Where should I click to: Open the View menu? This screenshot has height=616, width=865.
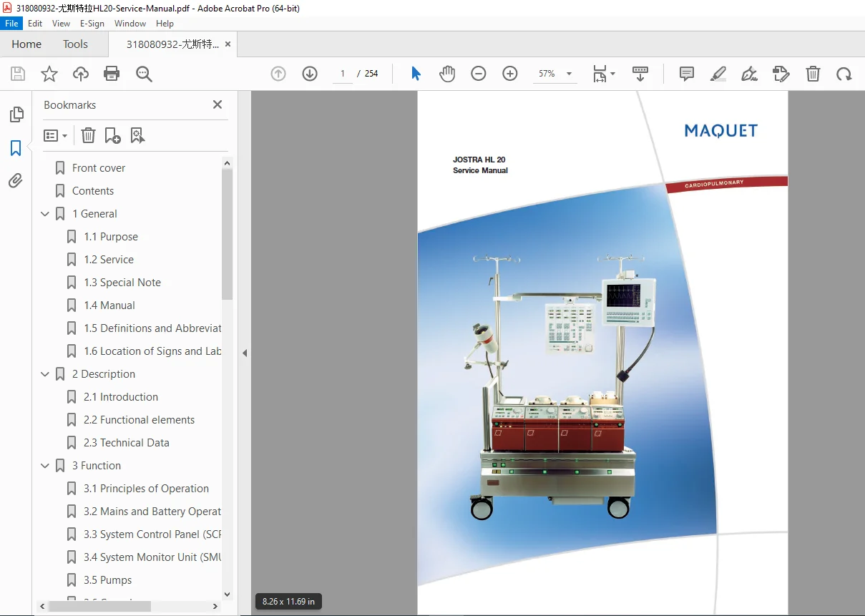coord(62,24)
